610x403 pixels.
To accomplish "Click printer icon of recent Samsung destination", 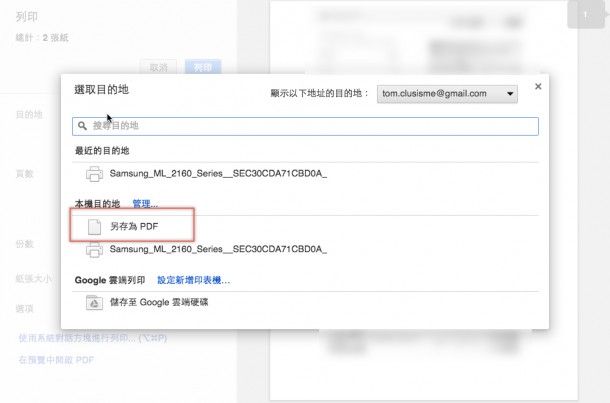I will click(94, 174).
